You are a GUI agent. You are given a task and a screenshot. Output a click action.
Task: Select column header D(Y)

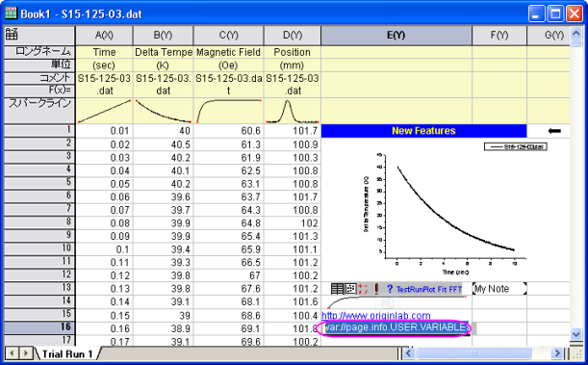pos(293,36)
